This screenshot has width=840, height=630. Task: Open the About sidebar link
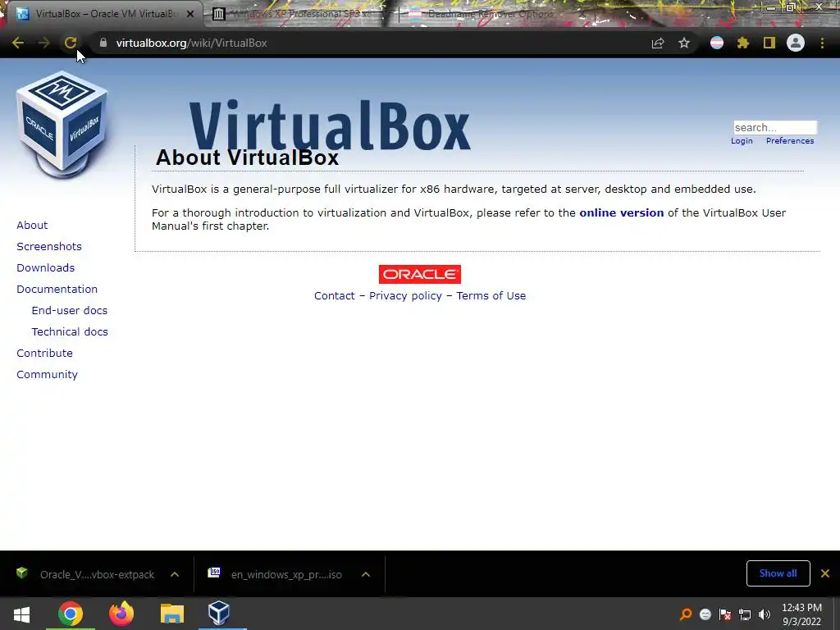(32, 225)
